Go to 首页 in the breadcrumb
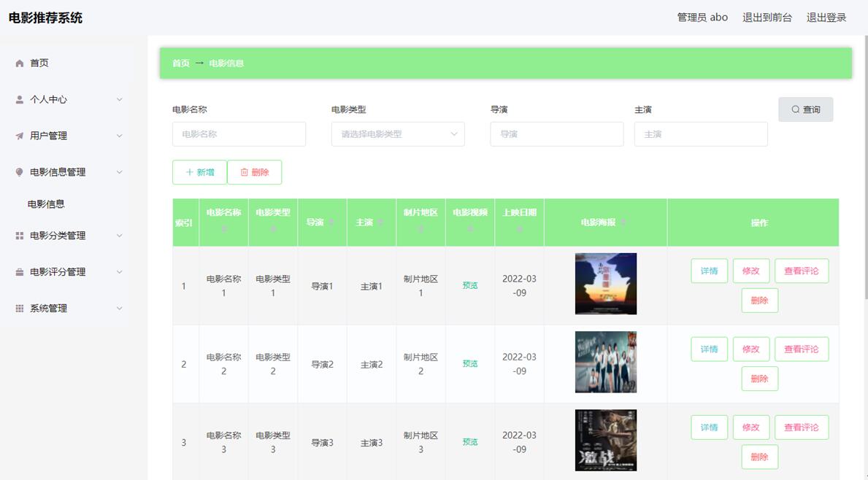The height and width of the screenshot is (480, 868). coord(180,63)
